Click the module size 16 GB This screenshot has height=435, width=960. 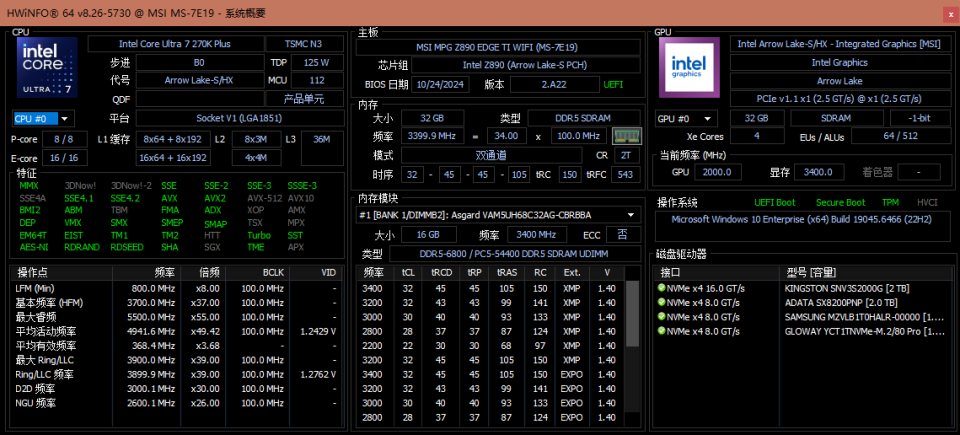click(x=429, y=235)
